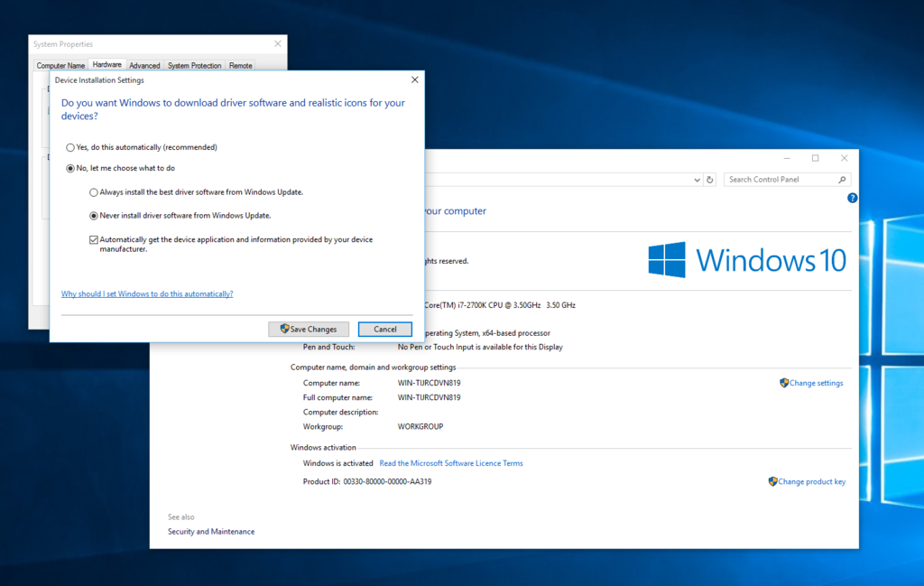The height and width of the screenshot is (586, 924).
Task: Click the Windows 10 logo in System window
Action: (x=746, y=260)
